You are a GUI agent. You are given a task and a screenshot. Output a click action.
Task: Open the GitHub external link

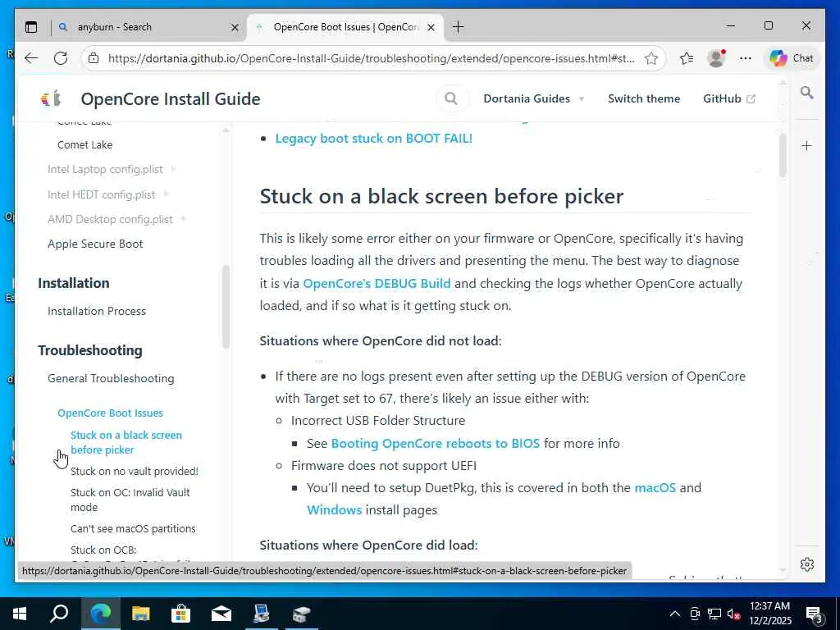click(x=729, y=98)
